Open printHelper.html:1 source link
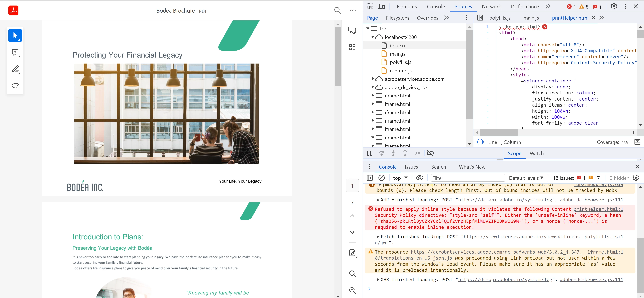The width and height of the screenshot is (644, 298). [598, 209]
